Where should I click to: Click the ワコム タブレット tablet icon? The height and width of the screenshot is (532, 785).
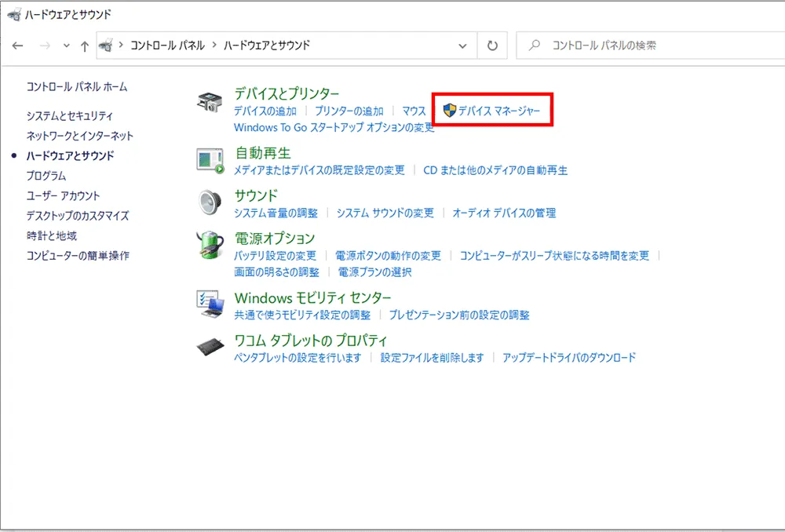click(x=210, y=346)
